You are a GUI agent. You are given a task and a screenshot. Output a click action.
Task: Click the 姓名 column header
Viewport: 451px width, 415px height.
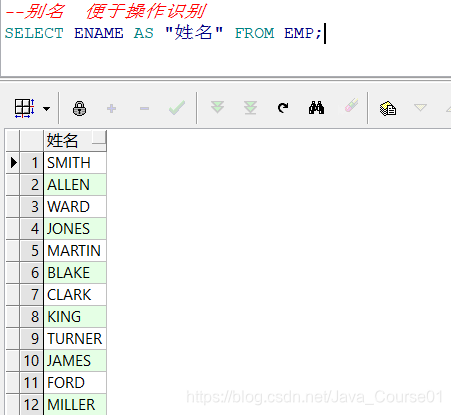[x=75, y=141]
